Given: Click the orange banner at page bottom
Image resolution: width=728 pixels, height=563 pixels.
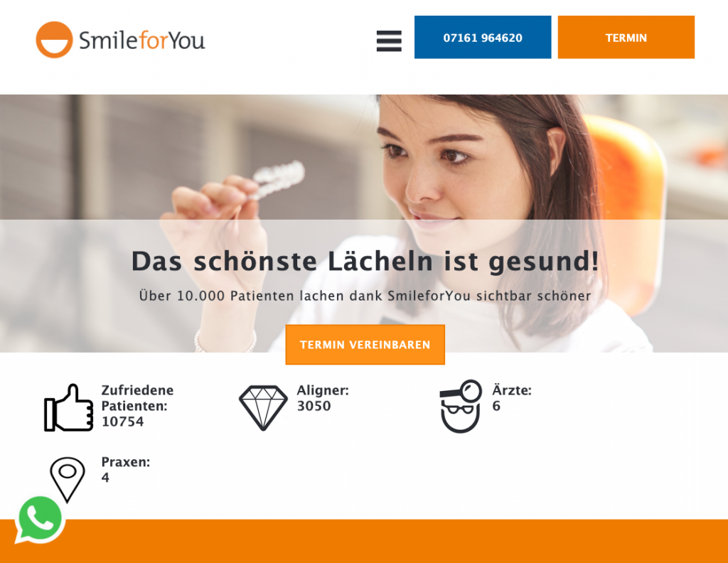Looking at the screenshot, I should (364, 541).
